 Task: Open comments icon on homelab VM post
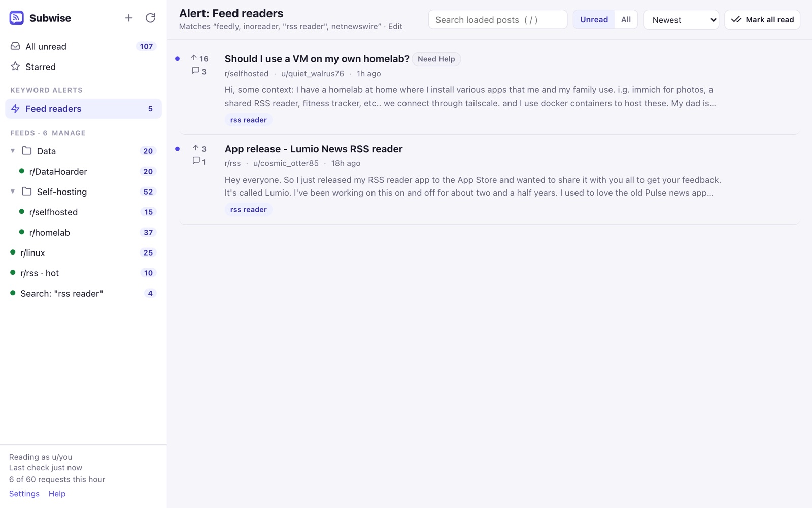(195, 71)
